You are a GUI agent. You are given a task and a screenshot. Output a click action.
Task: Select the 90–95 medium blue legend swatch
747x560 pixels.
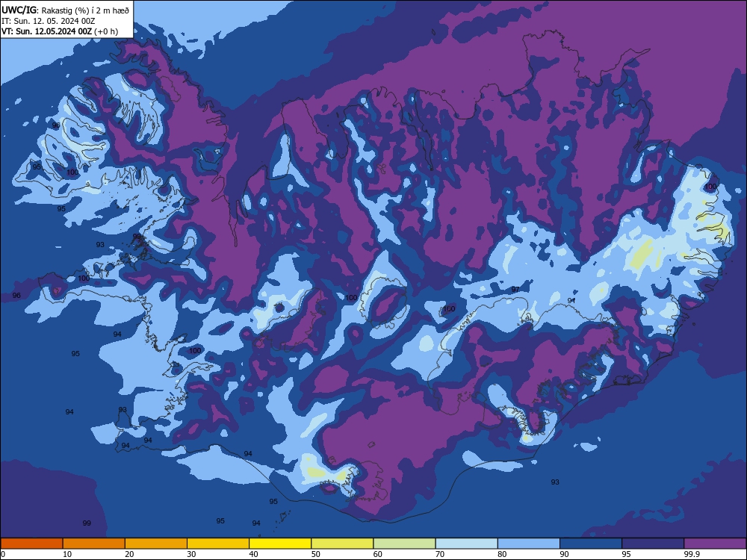(591, 544)
